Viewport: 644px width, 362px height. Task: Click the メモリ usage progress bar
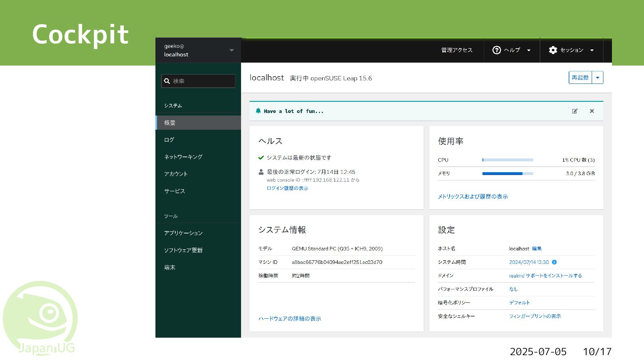tap(508, 174)
